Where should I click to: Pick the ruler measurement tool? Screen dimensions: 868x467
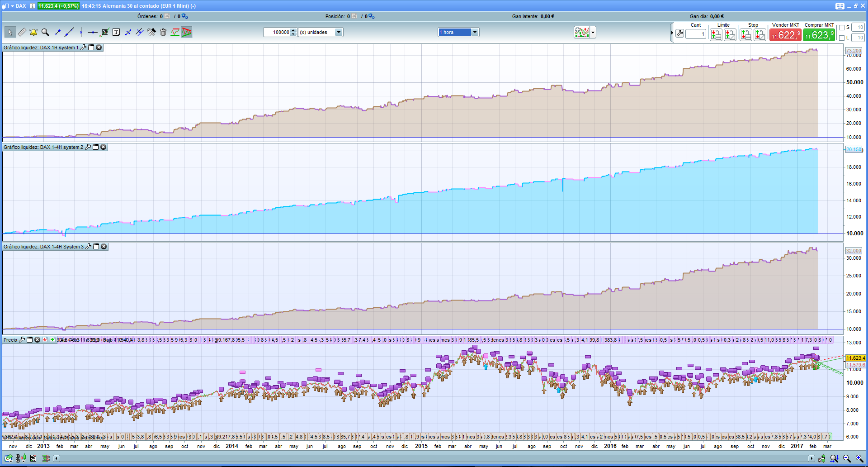[x=22, y=32]
